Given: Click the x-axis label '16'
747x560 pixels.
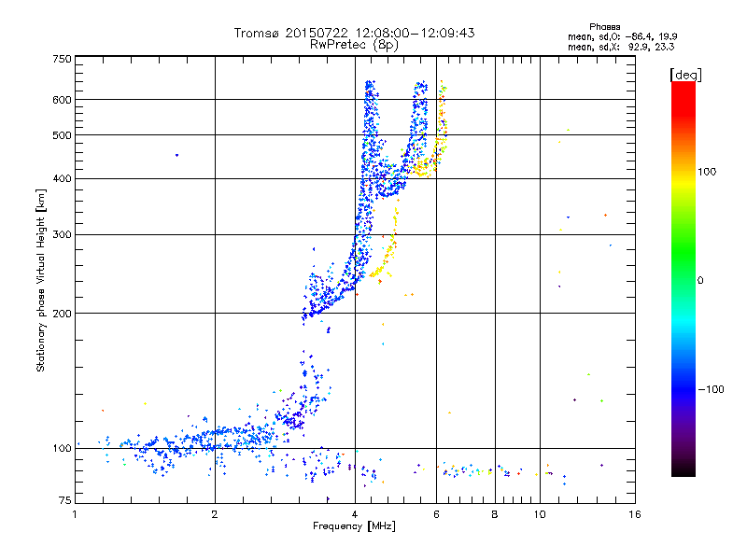Looking at the screenshot, I should click(635, 514).
